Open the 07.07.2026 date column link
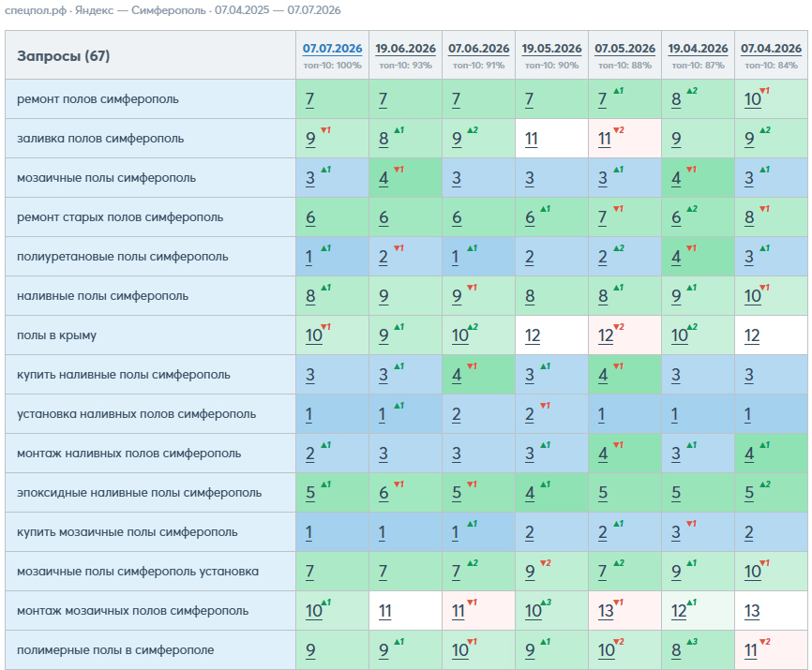This screenshot has width=812, height=670. tap(332, 48)
